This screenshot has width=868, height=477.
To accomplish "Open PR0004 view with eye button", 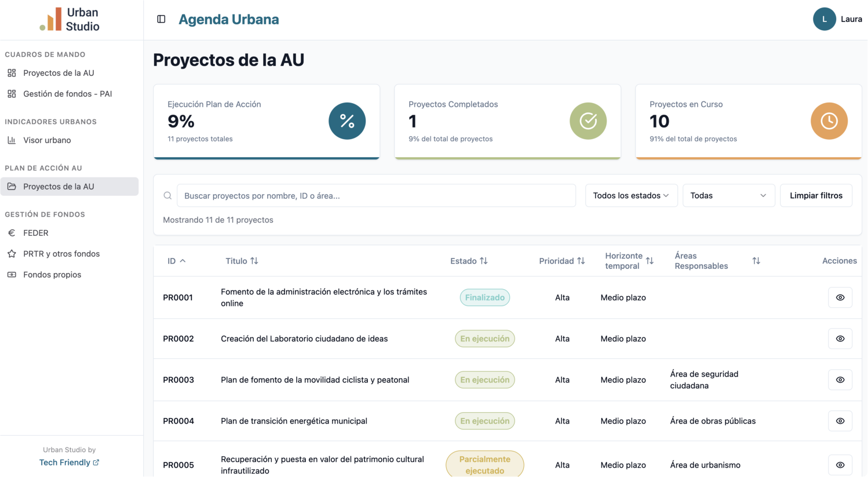I will (840, 421).
